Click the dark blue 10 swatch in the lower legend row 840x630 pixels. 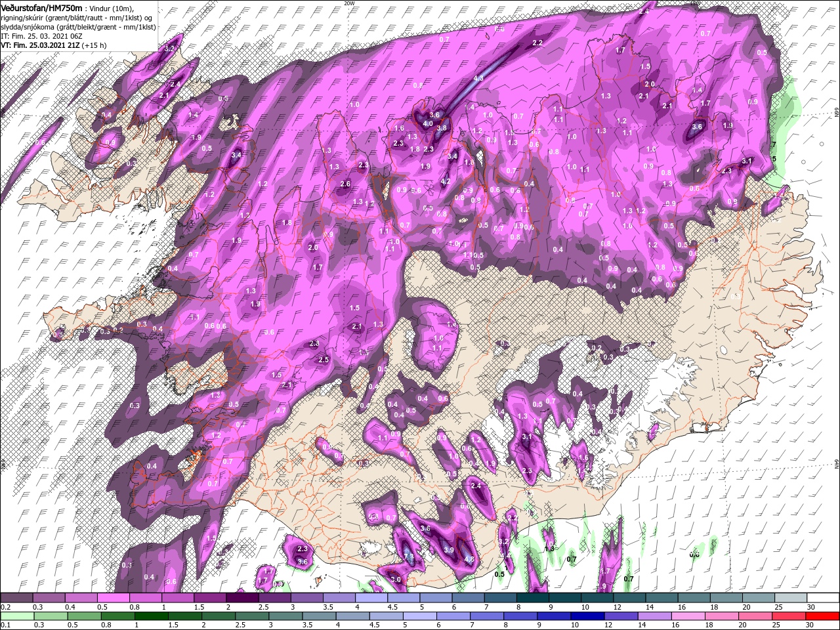(x=586, y=616)
